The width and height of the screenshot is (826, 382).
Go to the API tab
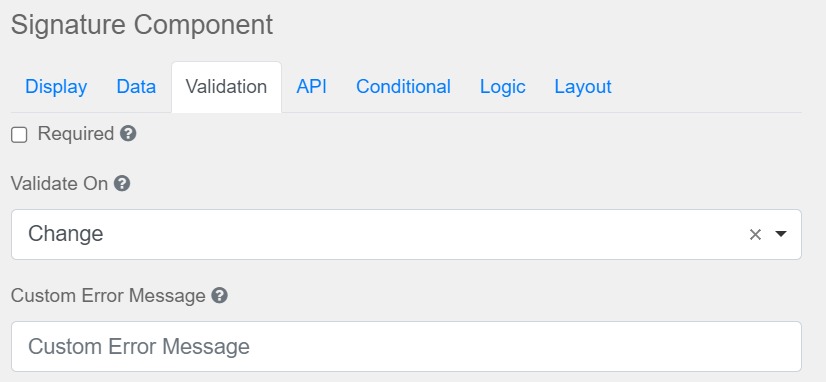tap(311, 87)
